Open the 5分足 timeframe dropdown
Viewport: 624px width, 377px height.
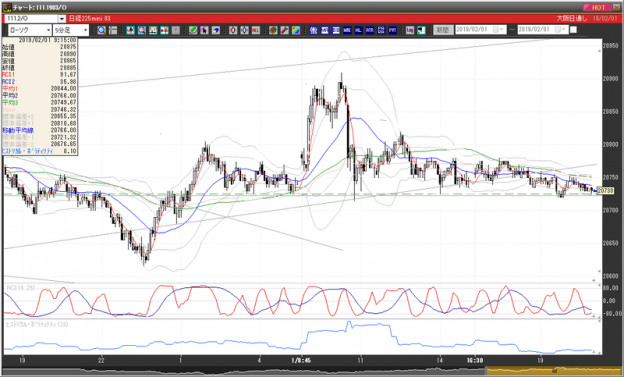71,30
